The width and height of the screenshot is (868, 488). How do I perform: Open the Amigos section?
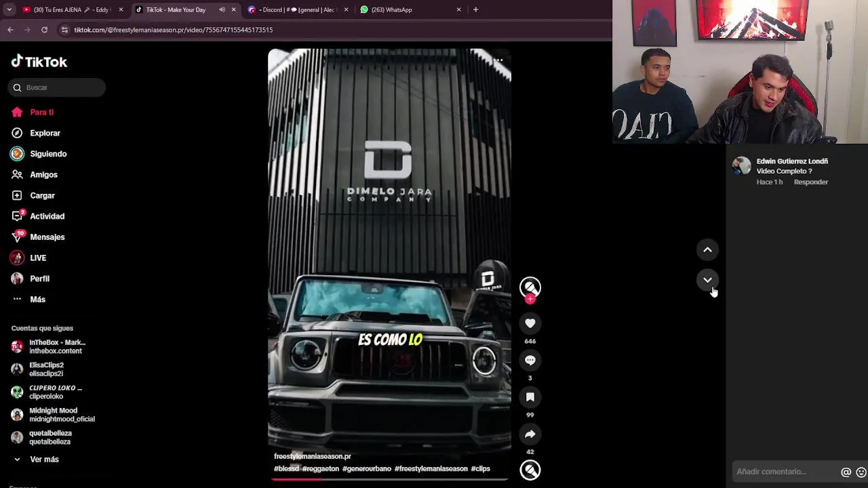click(x=35, y=175)
